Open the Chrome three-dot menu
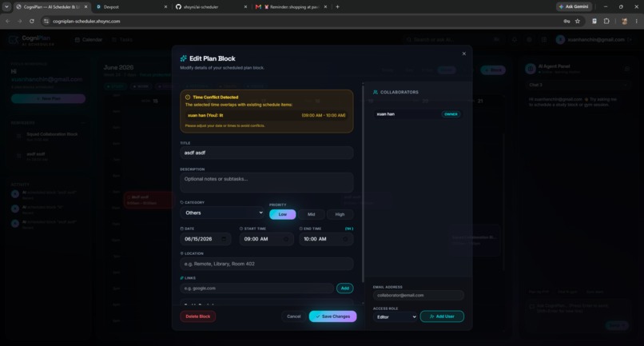The height and width of the screenshot is (346, 644). pos(637,21)
